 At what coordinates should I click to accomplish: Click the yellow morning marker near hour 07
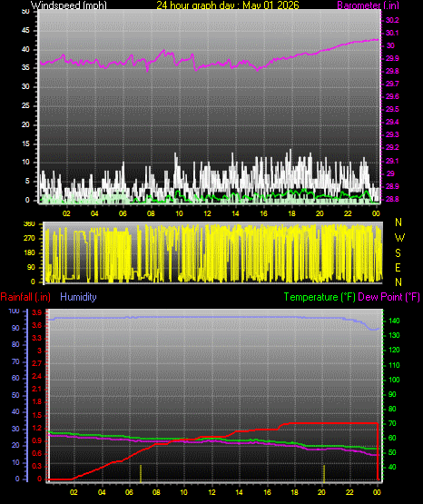(141, 473)
